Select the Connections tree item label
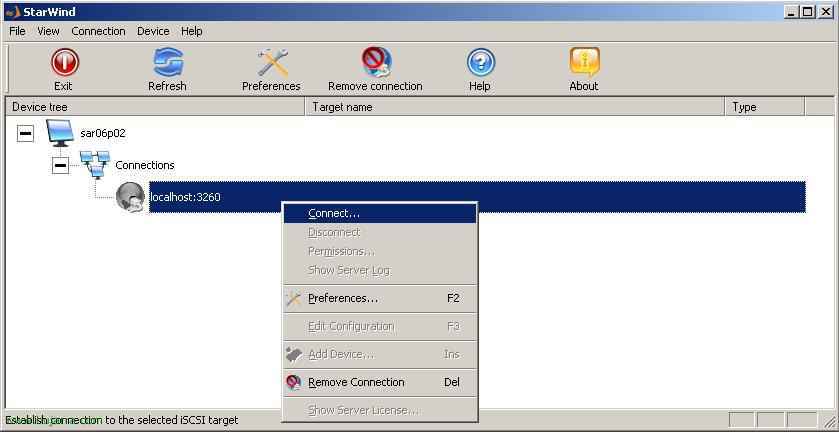The height and width of the screenshot is (432, 839). (x=145, y=165)
